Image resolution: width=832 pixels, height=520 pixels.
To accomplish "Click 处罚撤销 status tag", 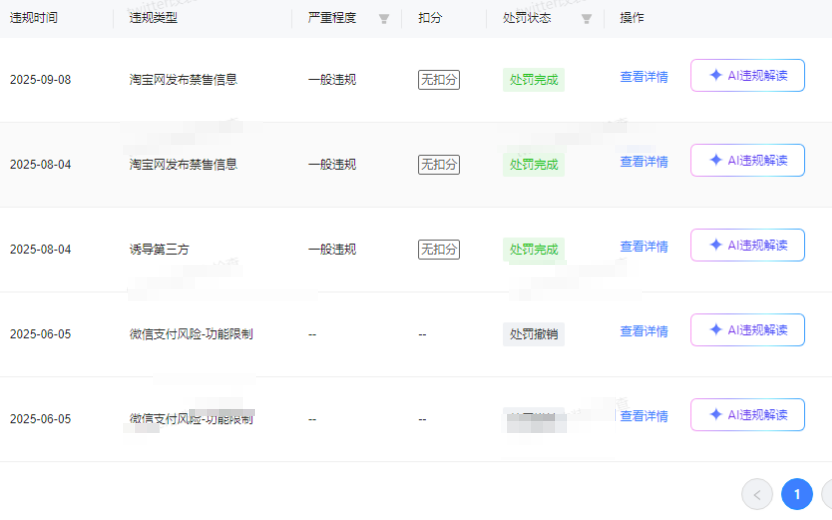I will (534, 334).
